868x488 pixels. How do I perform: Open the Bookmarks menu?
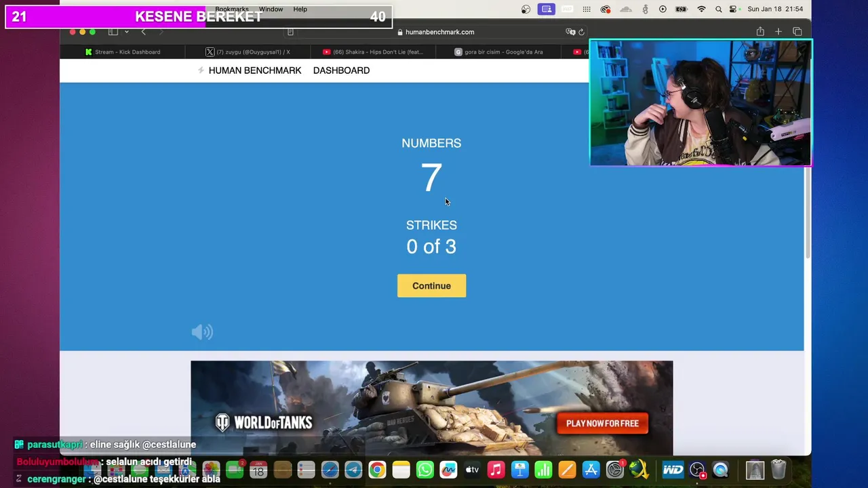232,9
